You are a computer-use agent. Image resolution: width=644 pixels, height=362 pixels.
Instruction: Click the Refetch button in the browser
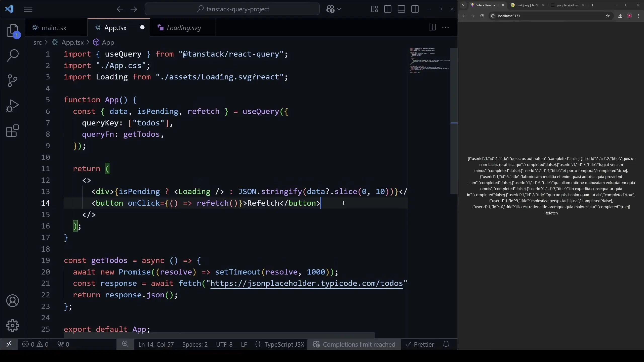coord(551,213)
